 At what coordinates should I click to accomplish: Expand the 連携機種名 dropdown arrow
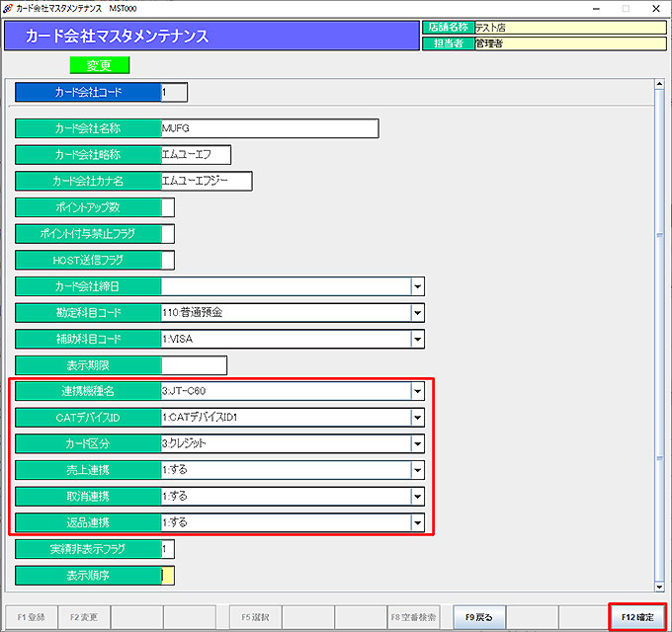point(417,391)
